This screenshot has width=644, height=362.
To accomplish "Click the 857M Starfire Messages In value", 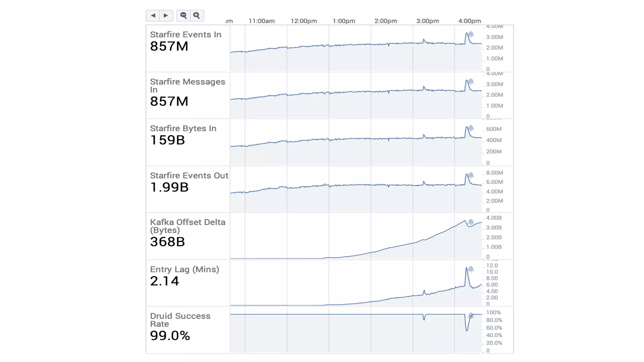I will (169, 101).
